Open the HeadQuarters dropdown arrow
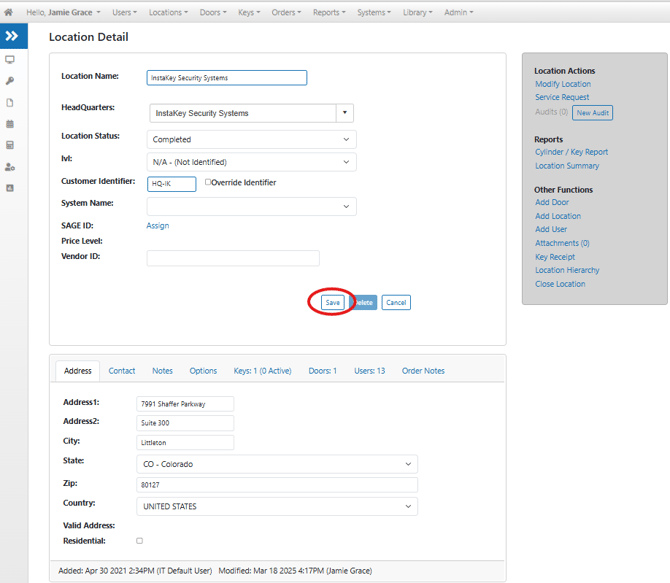The width and height of the screenshot is (670, 583). [344, 113]
